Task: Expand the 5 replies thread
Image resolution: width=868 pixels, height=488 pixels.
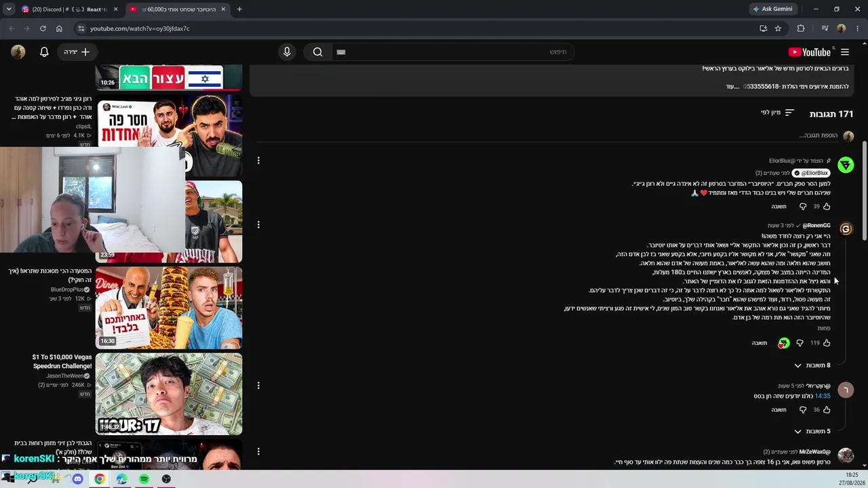Action: (x=812, y=431)
